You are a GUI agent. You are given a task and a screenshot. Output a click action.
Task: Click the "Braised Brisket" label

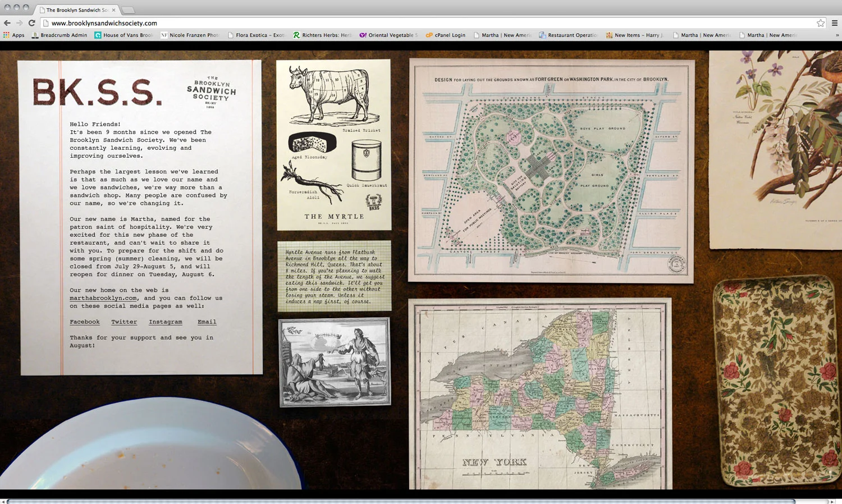pyautogui.click(x=361, y=130)
